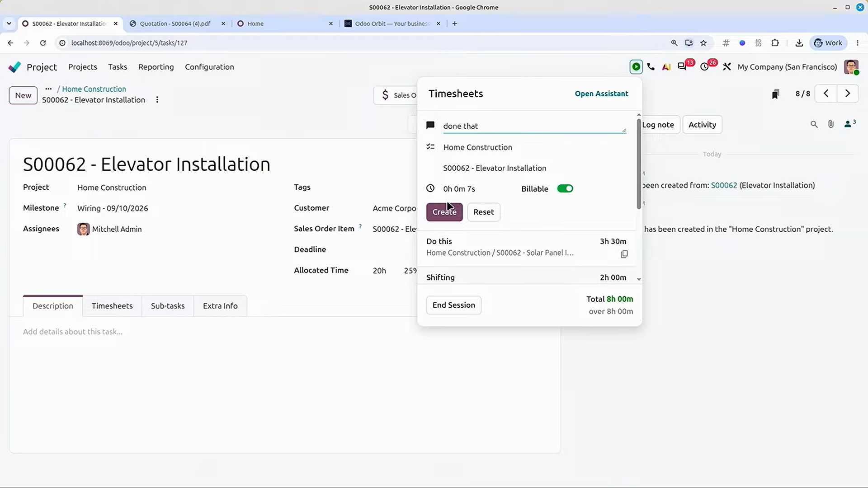Open the Reporting menu
This screenshot has width=868, height=488.
pos(156,67)
